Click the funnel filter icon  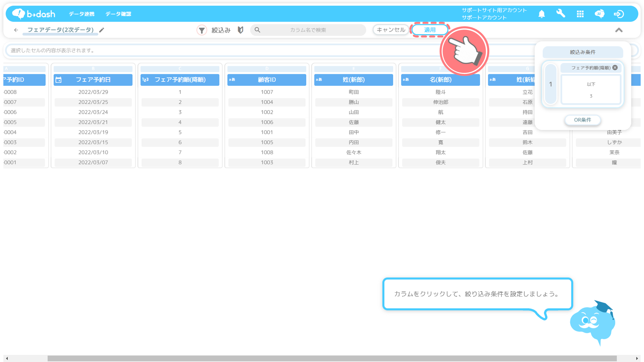tap(202, 30)
